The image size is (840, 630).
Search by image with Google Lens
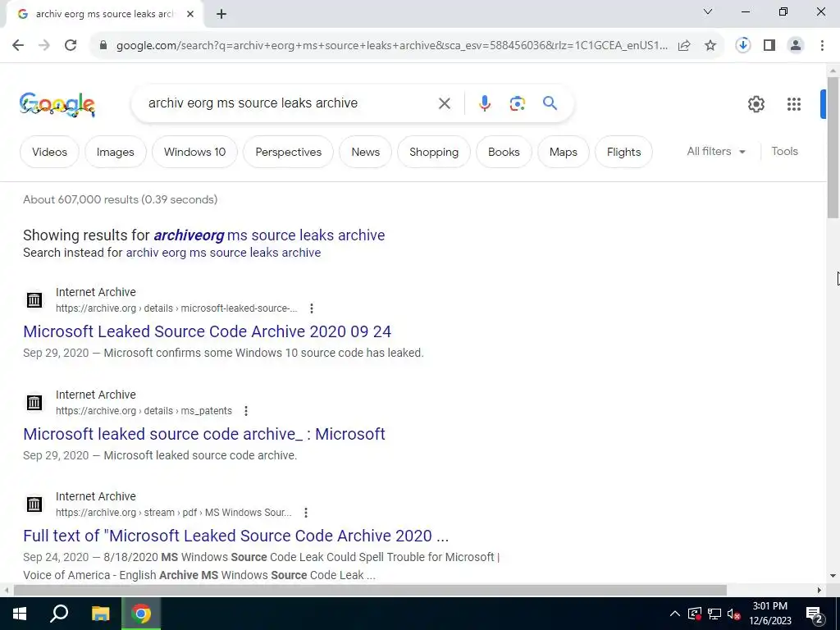pyautogui.click(x=517, y=103)
